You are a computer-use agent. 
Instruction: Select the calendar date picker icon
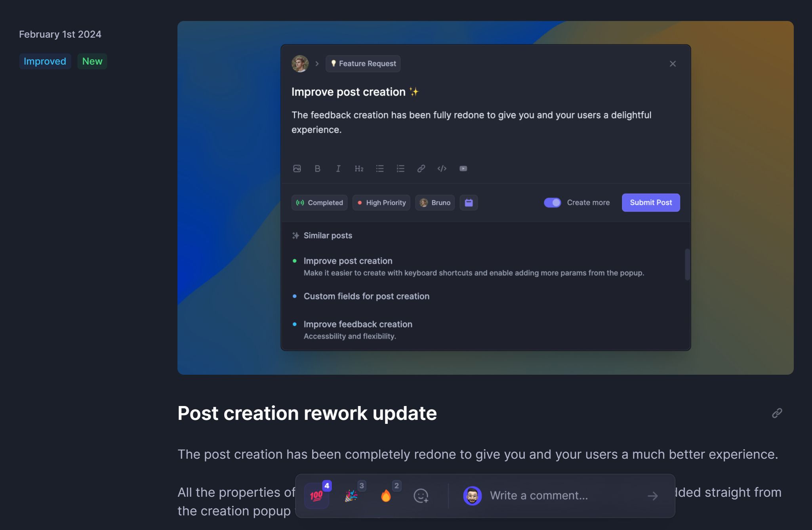(469, 202)
